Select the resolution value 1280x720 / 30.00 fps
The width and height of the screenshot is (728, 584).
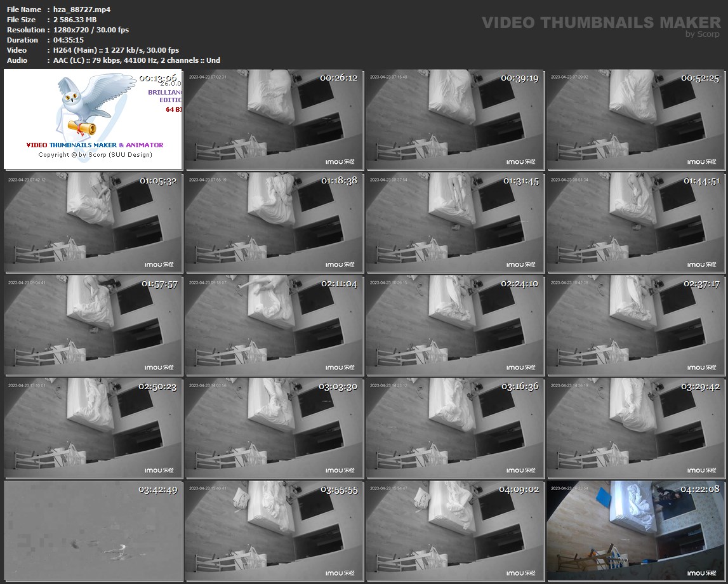pyautogui.click(x=91, y=30)
